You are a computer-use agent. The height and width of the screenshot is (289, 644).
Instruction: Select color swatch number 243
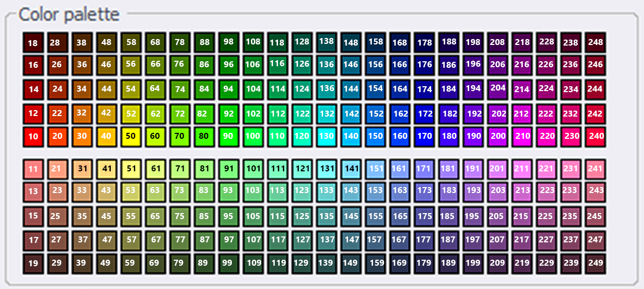coord(596,192)
